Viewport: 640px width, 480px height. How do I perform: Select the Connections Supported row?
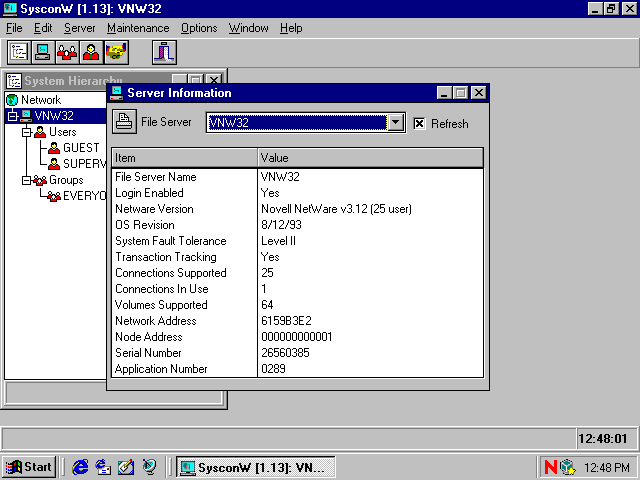point(297,273)
